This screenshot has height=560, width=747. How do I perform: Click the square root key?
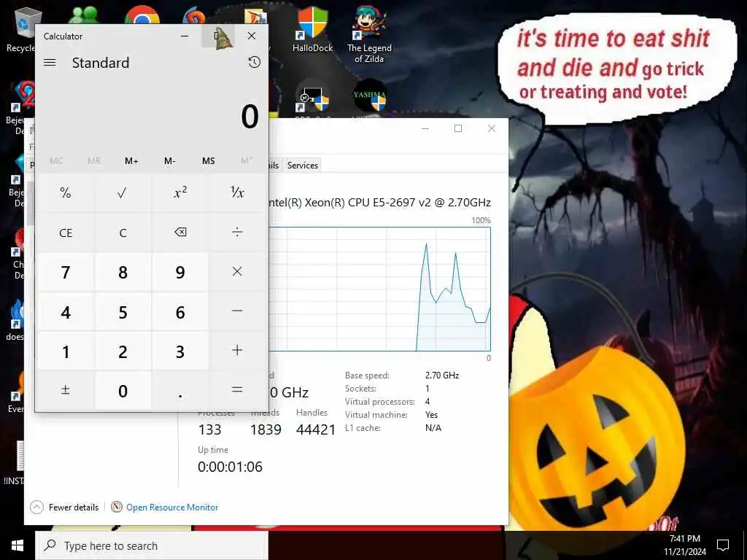[123, 192]
